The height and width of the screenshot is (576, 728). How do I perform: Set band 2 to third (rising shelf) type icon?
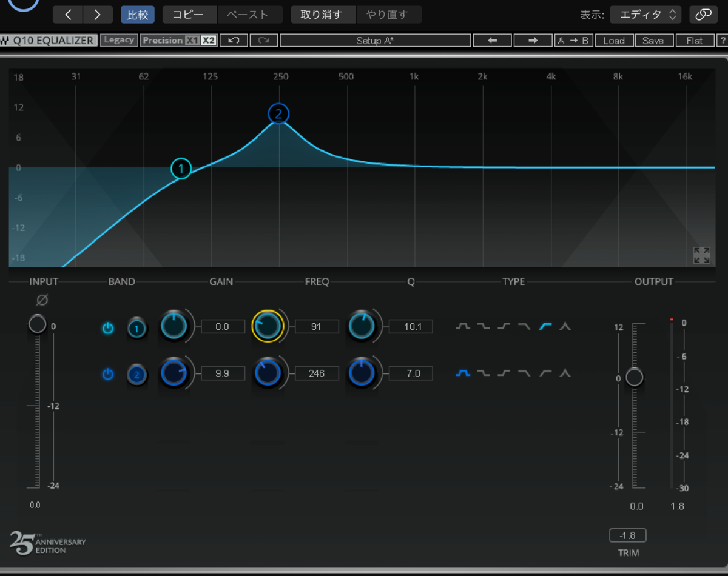504,373
